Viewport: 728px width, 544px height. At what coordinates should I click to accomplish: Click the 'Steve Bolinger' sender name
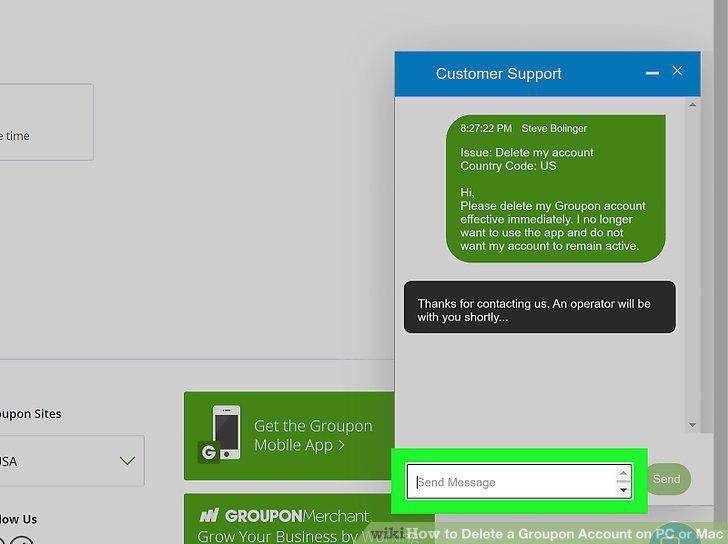click(554, 128)
